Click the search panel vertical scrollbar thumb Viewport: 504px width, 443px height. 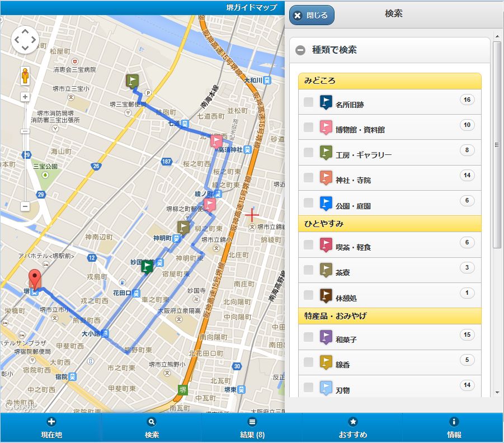pos(497,145)
